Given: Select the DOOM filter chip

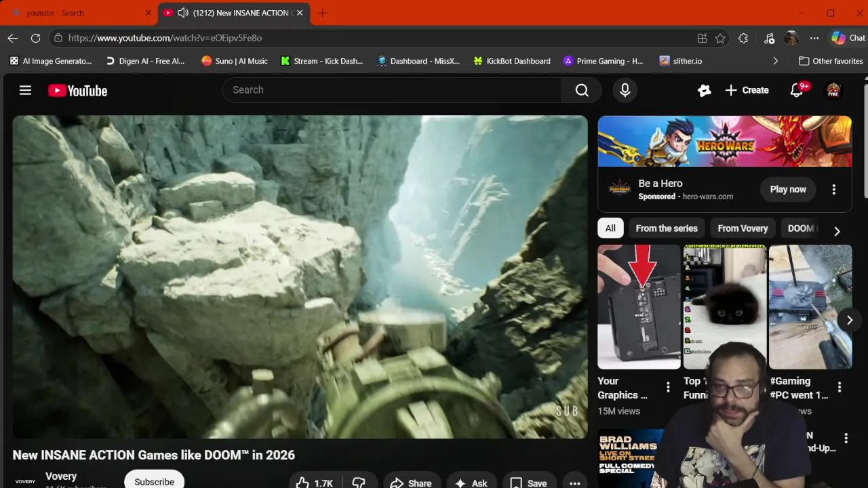Looking at the screenshot, I should (x=802, y=228).
